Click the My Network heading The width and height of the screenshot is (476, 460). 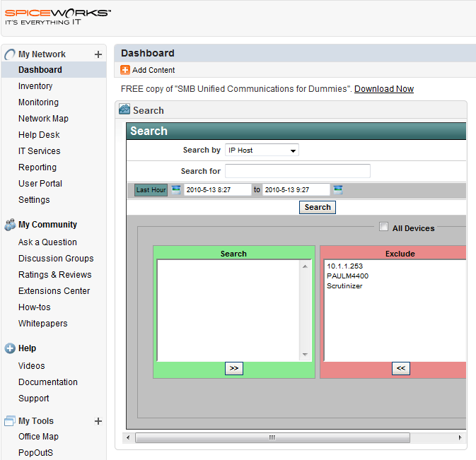coord(42,54)
